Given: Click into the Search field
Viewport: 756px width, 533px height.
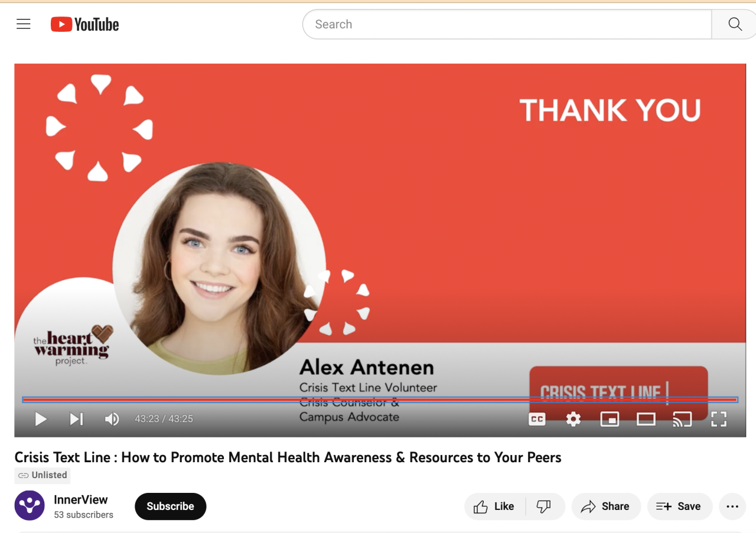Looking at the screenshot, I should [x=507, y=24].
